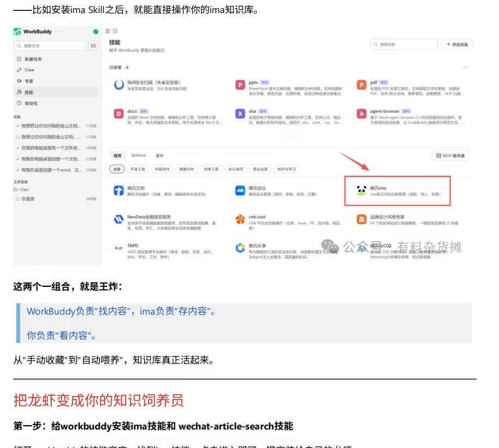Image resolution: width=499 pixels, height=448 pixels.
Task: Click the 已安装 section label
Action: click(115, 67)
